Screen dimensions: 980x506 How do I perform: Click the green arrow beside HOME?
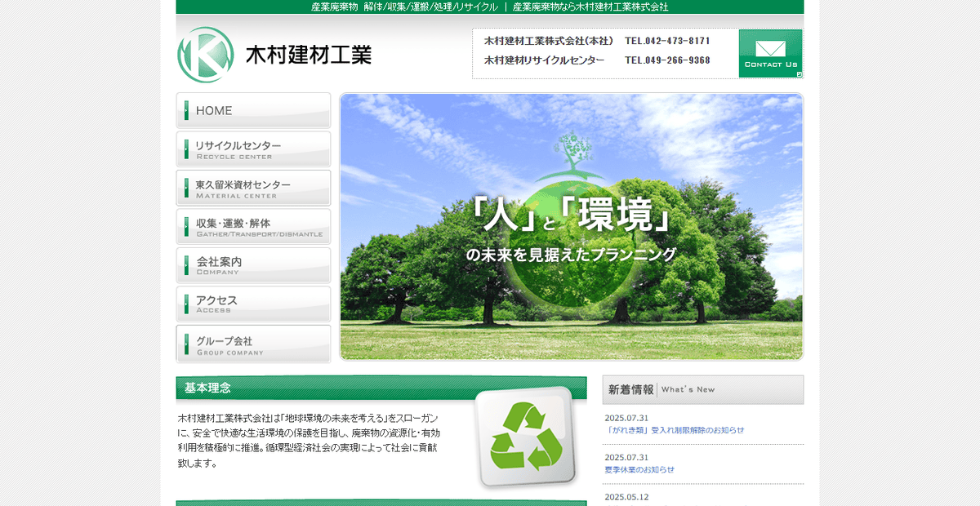(x=188, y=109)
